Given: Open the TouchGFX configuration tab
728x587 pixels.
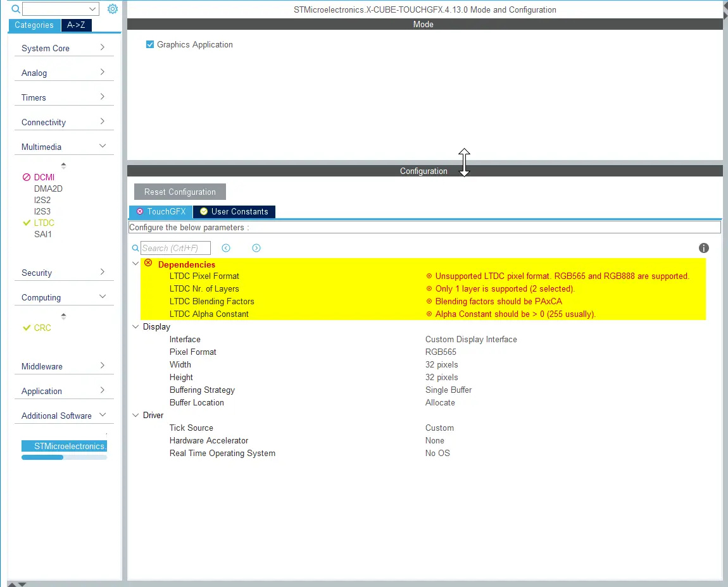Looking at the screenshot, I should (x=161, y=212).
